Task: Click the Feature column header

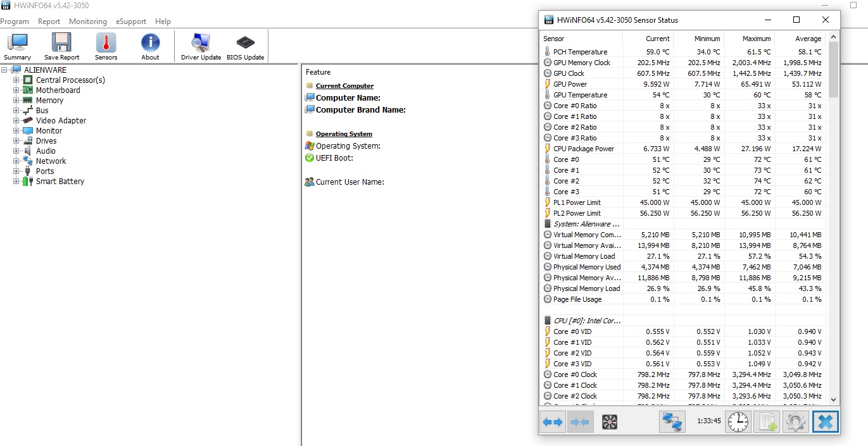Action: pyautogui.click(x=318, y=72)
